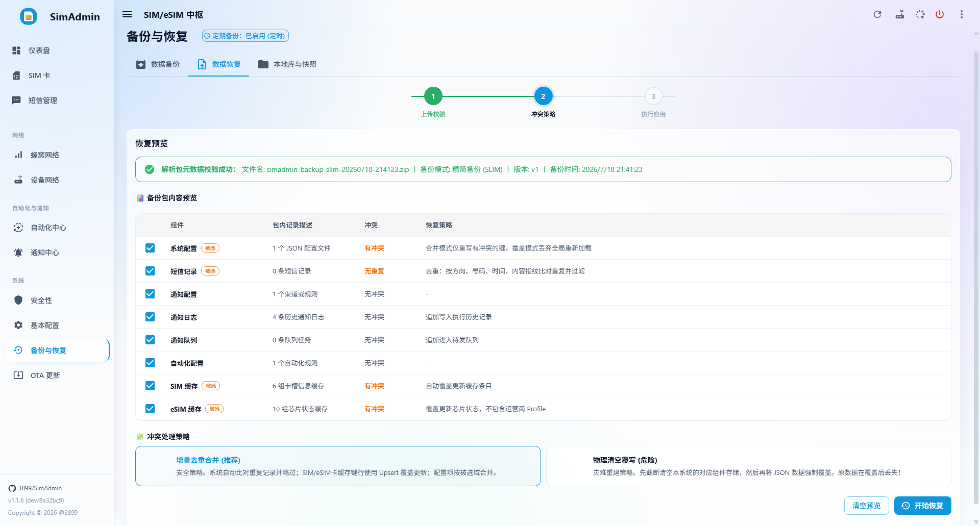Click the 开始恢复 button

[923, 506]
